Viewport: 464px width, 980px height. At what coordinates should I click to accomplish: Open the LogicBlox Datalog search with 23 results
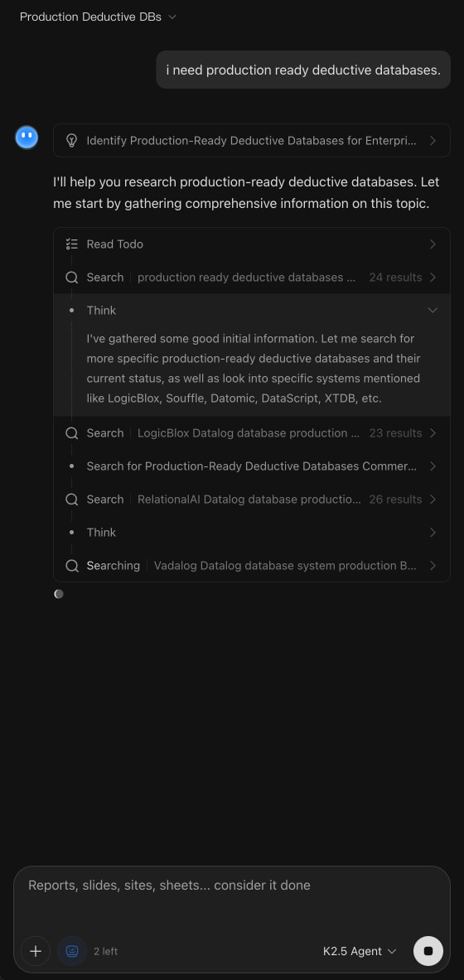click(252, 433)
